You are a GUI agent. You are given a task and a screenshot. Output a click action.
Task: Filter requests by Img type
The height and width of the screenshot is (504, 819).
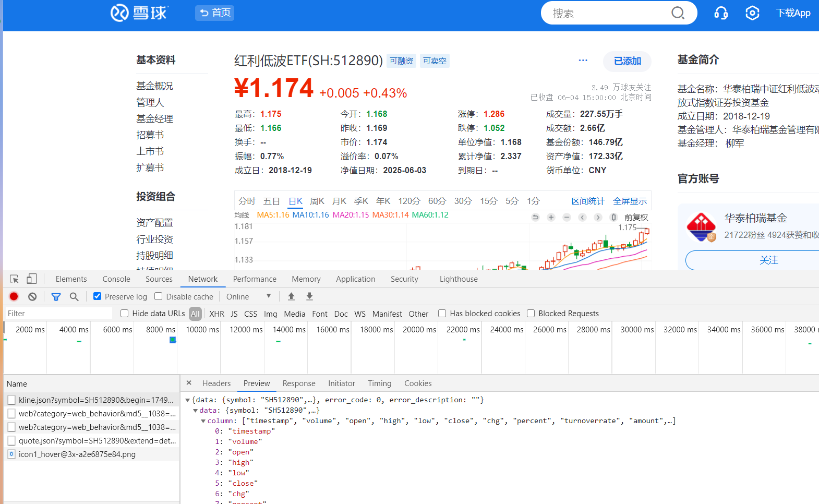(x=270, y=314)
